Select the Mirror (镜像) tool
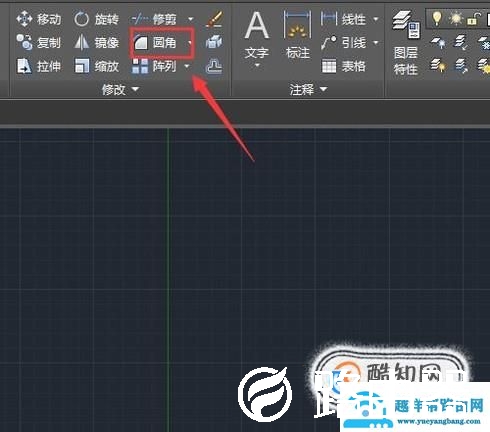This screenshot has width=490, height=432. tap(96, 43)
